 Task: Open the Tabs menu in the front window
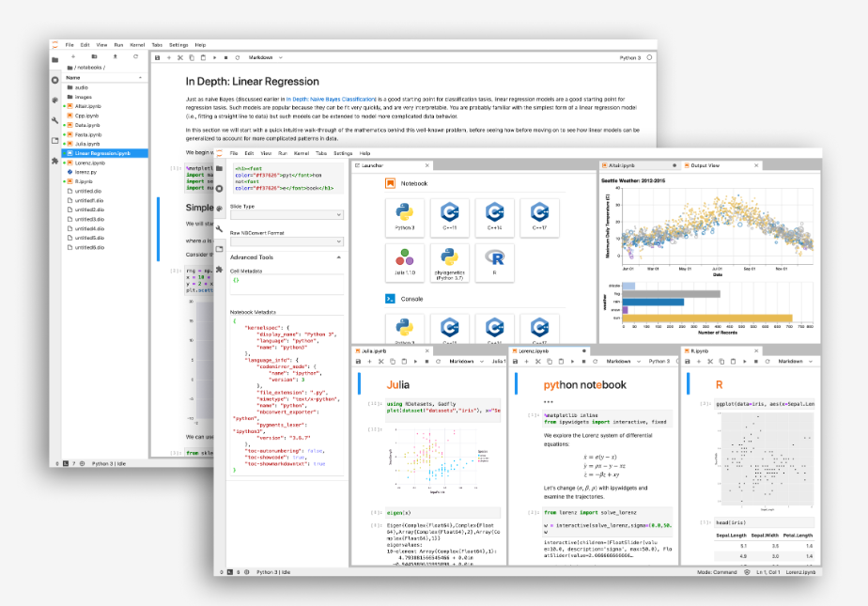321,153
